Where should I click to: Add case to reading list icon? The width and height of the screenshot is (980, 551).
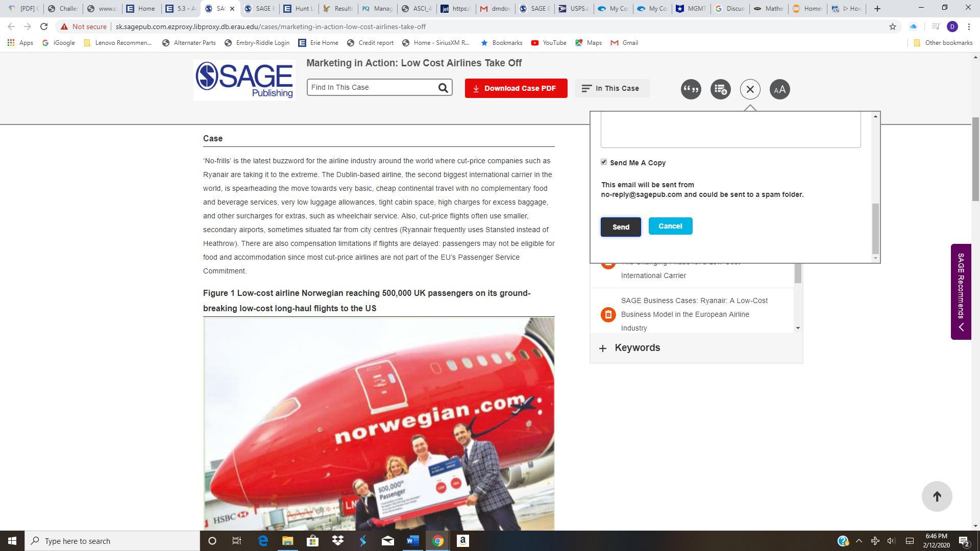(720, 89)
